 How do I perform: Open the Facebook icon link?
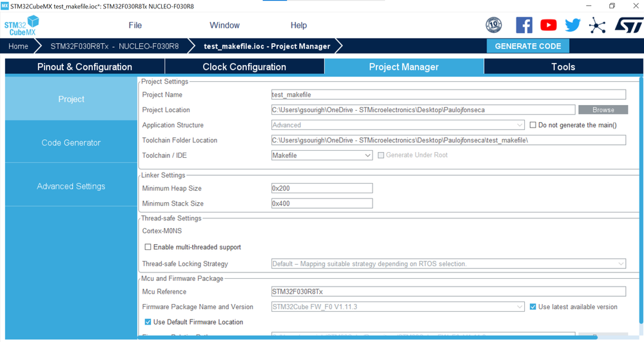coord(524,25)
